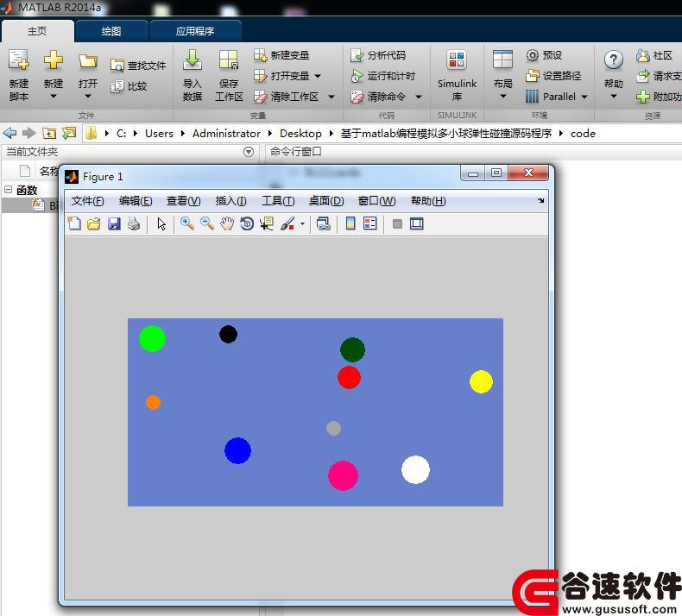Open the Clear Commands (清除命令) dropdown arrow
Screen dimensions: 682x616
click(x=419, y=97)
